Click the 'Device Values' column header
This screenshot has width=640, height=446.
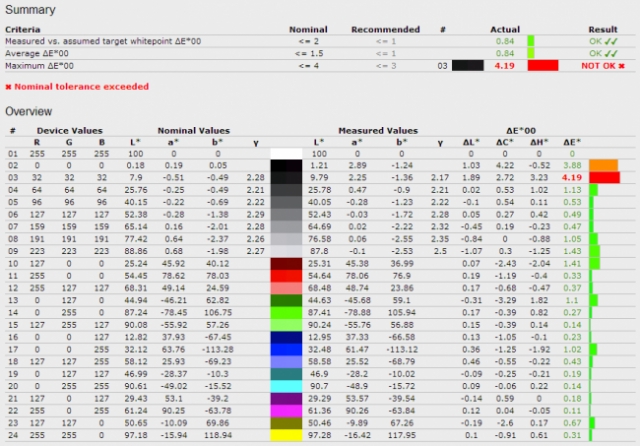point(68,130)
